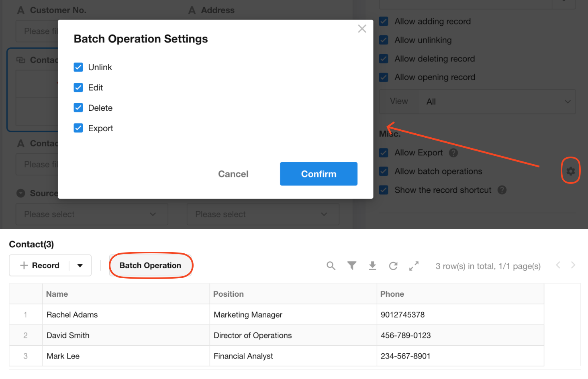Open the Source Please select dropdown

92,214
